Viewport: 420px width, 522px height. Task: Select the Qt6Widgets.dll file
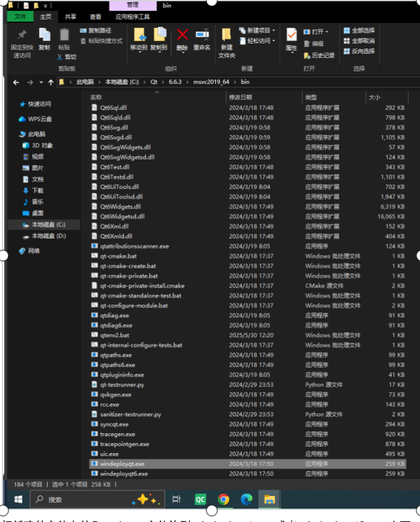coord(247,207)
